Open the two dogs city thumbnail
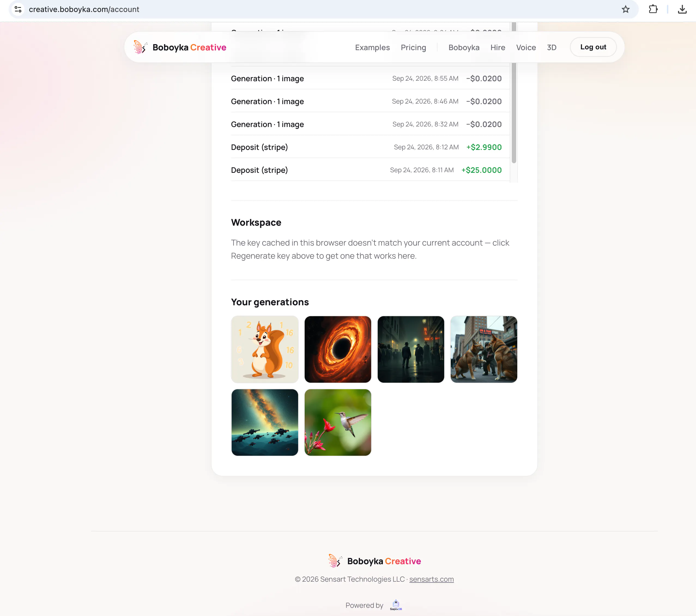 point(484,349)
